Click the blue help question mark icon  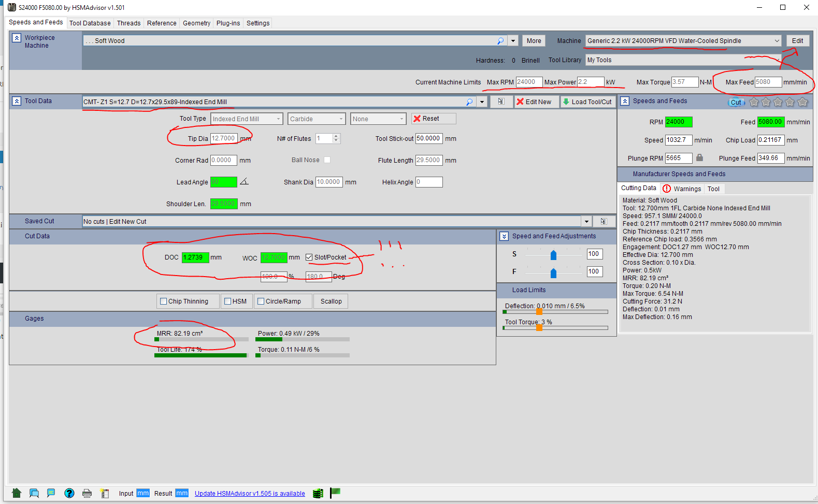click(x=69, y=493)
